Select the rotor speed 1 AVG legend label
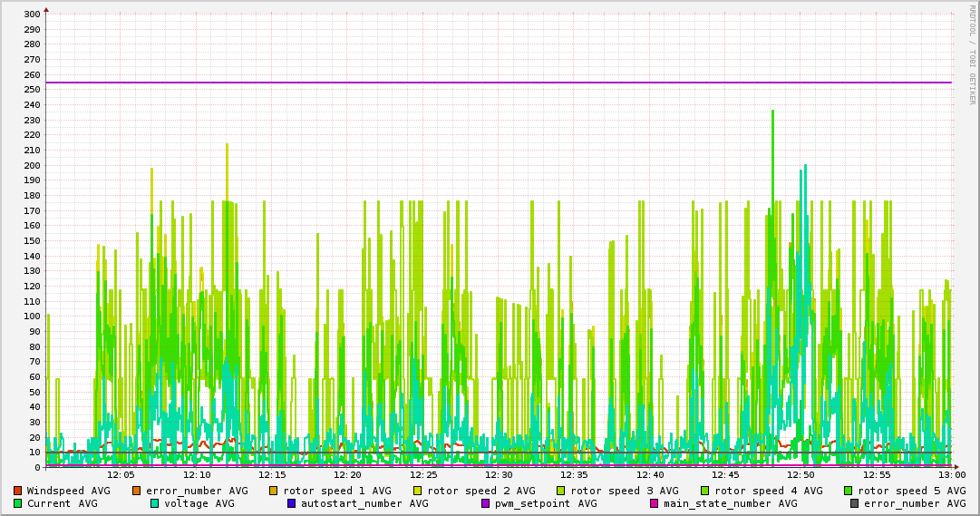The image size is (980, 516). click(x=336, y=491)
